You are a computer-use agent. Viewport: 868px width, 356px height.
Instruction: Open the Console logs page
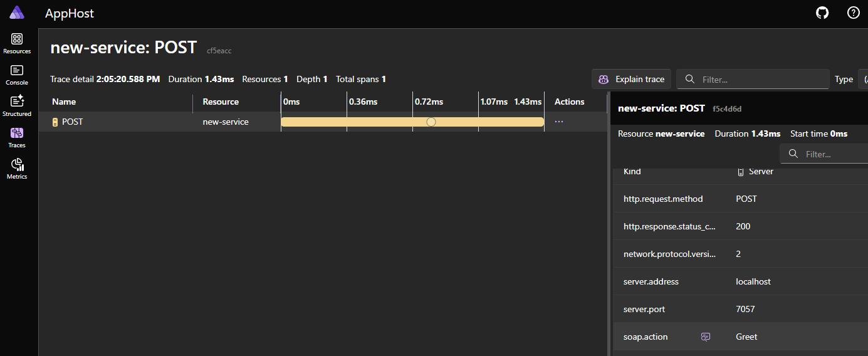(17, 75)
